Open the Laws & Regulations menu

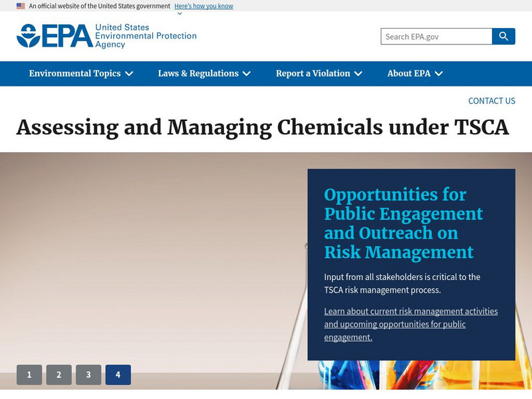click(x=198, y=74)
